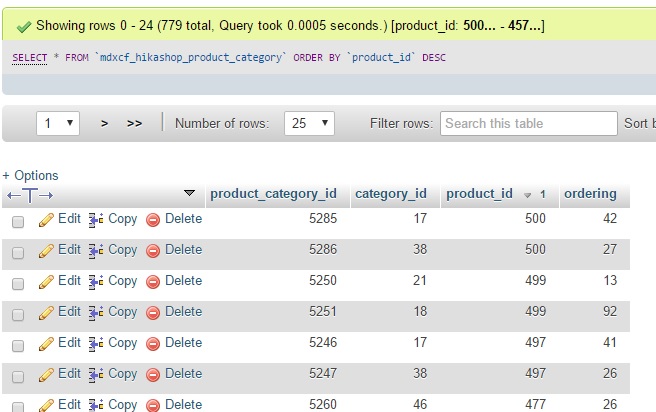Expand the + Options link
This screenshot has height=412, width=656.
31,175
